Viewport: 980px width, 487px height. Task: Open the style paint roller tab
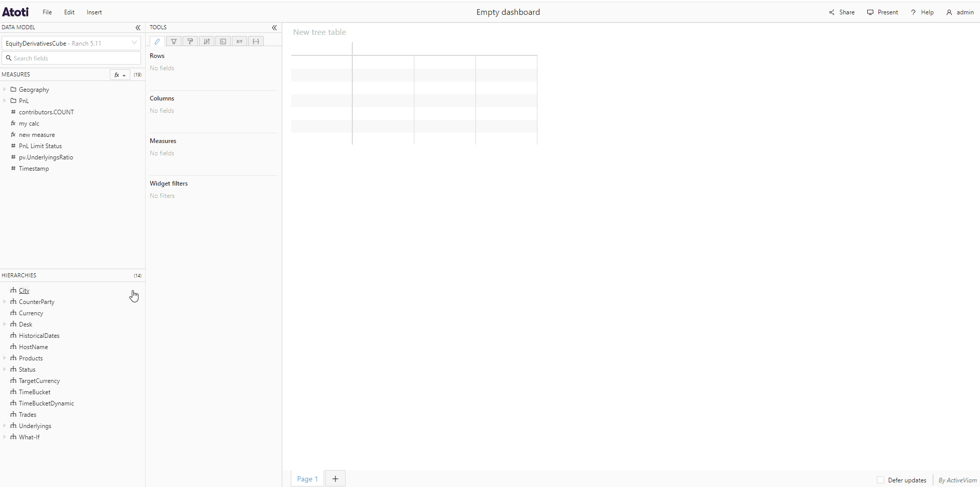pyautogui.click(x=190, y=42)
